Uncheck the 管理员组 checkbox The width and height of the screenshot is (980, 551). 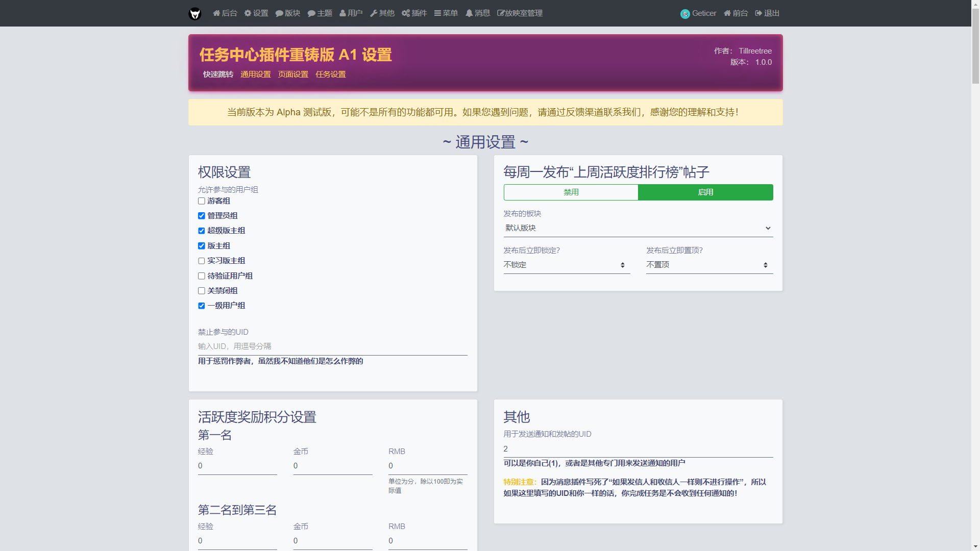[x=202, y=216]
